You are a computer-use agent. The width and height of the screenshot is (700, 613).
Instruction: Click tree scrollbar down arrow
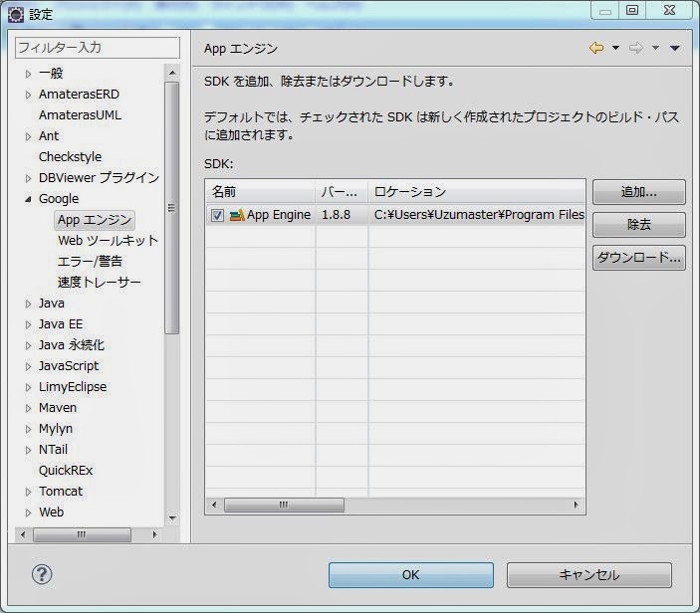[x=172, y=518]
